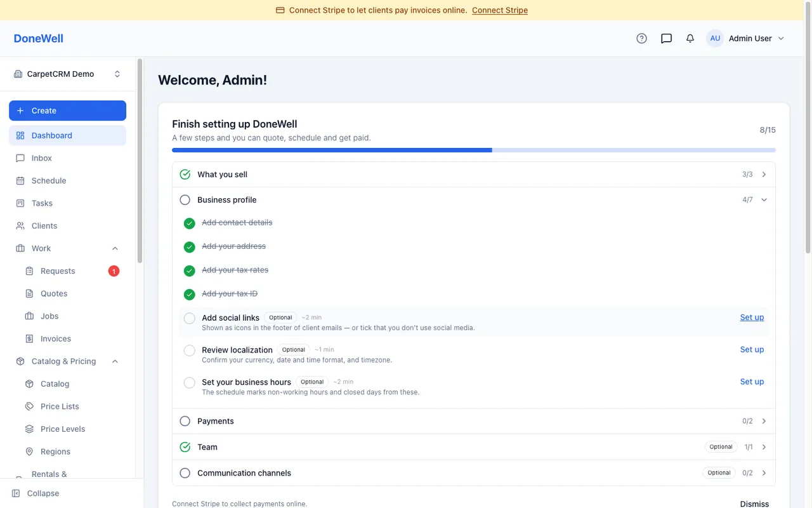
Task: Click the Create button
Action: pos(67,110)
